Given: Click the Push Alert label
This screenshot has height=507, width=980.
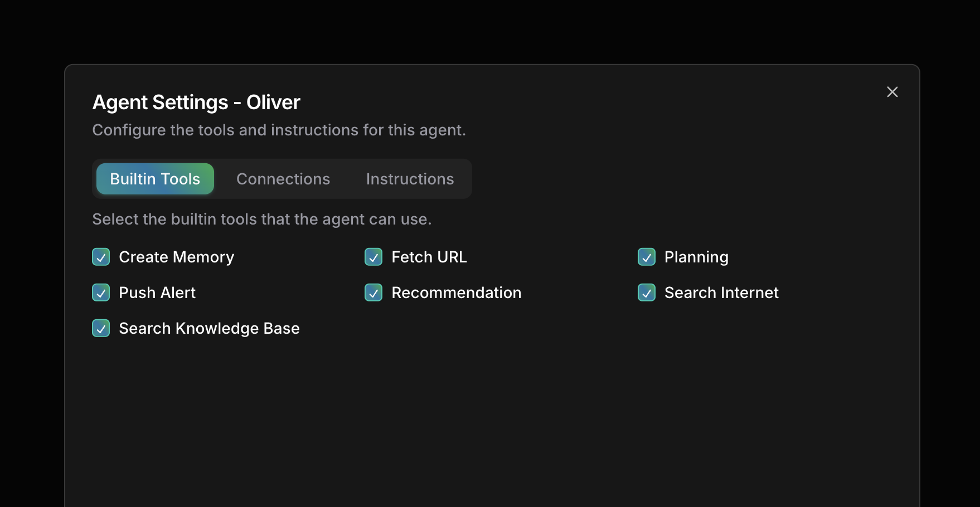Looking at the screenshot, I should pyautogui.click(x=157, y=292).
